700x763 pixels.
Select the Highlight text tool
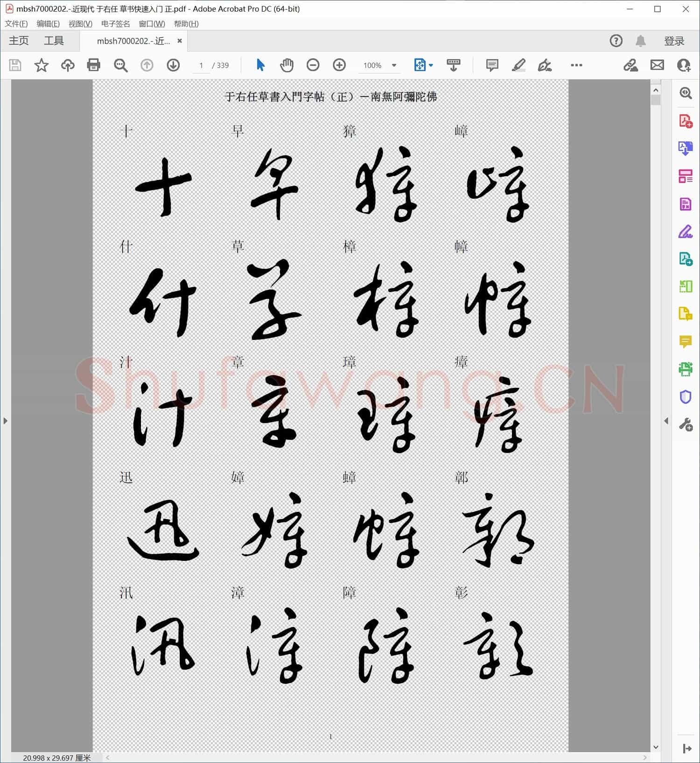coord(518,65)
